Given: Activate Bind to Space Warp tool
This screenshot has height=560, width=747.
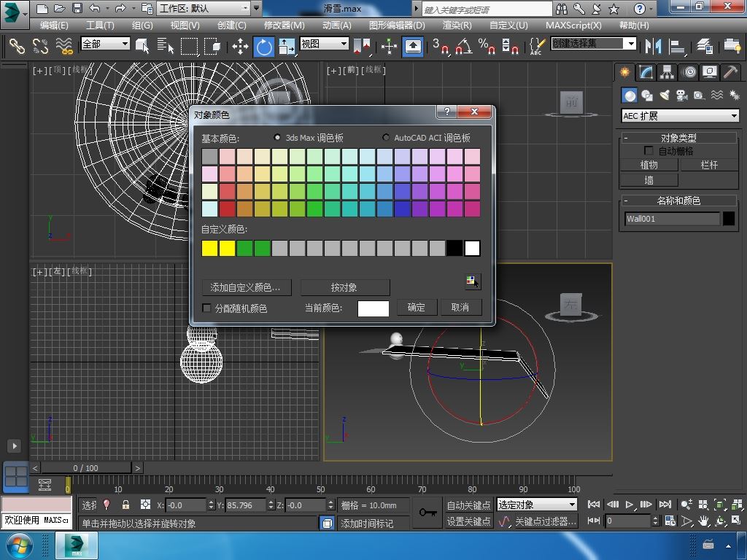Looking at the screenshot, I should point(64,46).
